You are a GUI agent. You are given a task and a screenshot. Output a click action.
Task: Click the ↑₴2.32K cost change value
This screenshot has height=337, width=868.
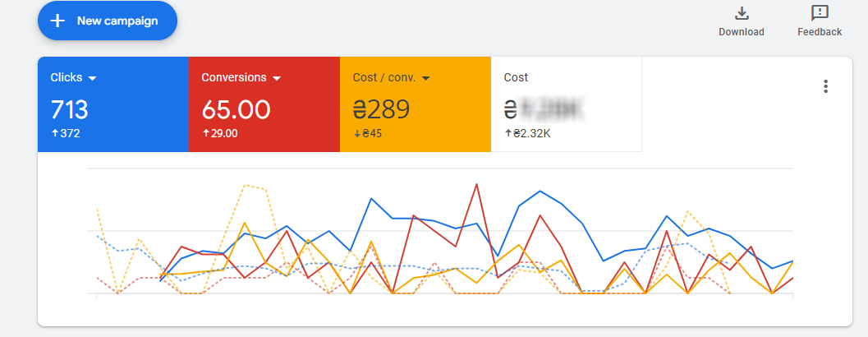coord(528,134)
